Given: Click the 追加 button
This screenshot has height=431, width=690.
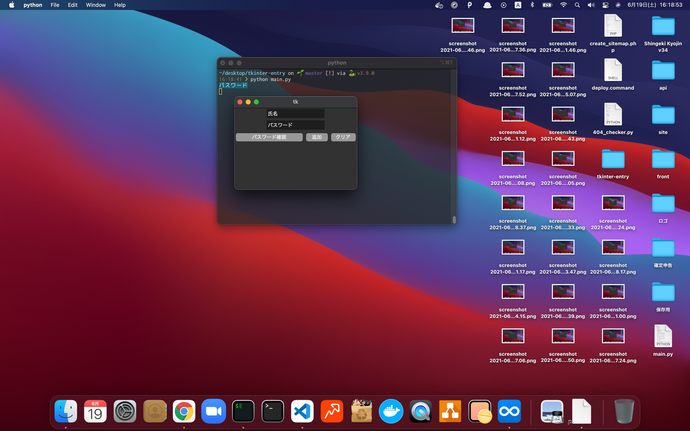Looking at the screenshot, I should tap(317, 137).
